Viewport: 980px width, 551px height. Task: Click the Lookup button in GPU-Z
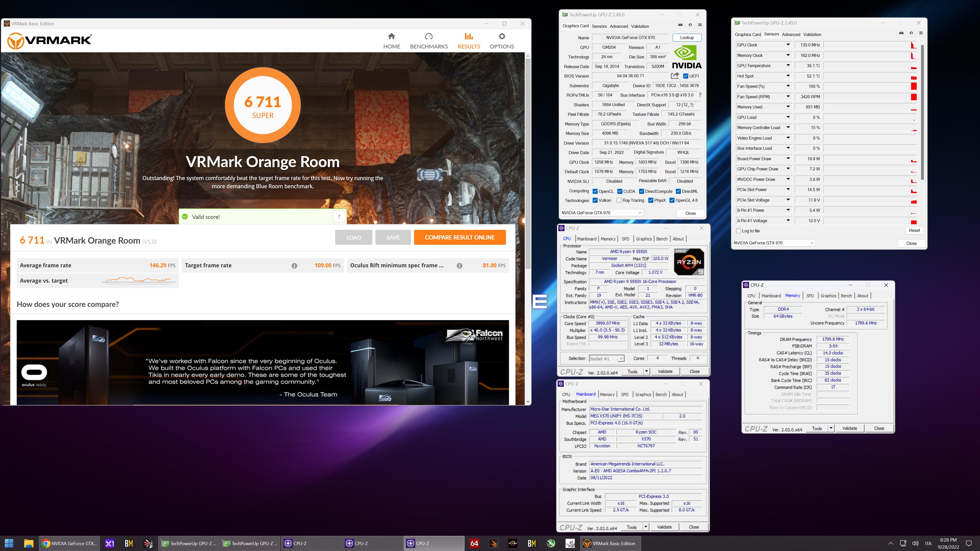pos(687,38)
